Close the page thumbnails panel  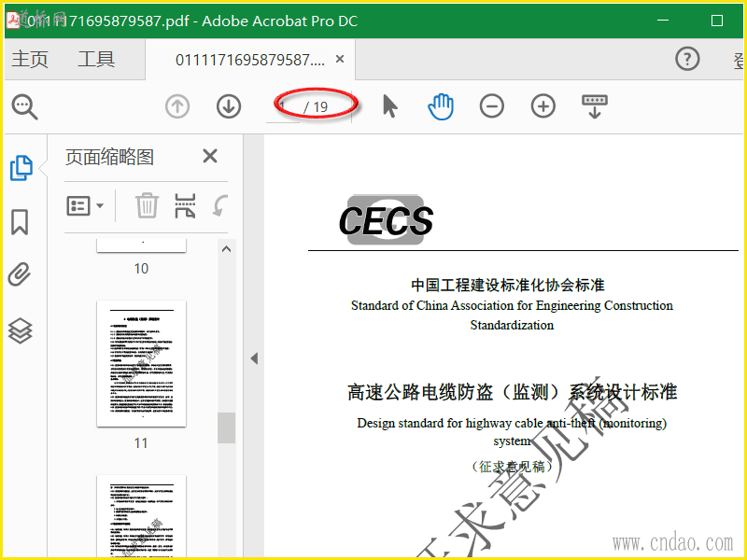(x=210, y=156)
